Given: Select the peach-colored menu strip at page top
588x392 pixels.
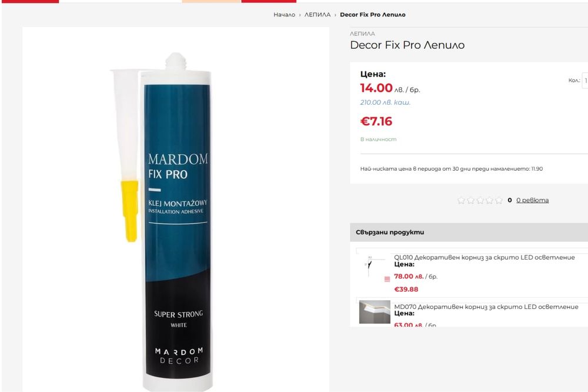Looking at the screenshot, I should tap(211, 2).
